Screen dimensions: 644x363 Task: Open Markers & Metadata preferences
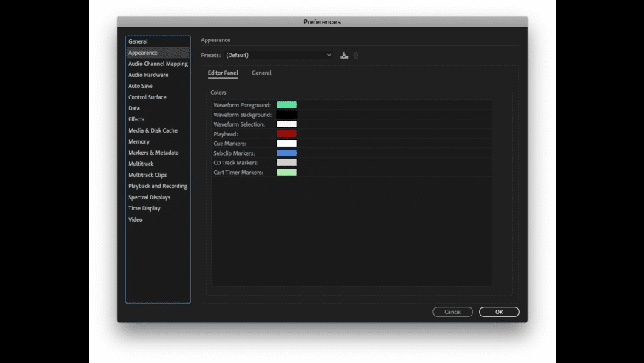tap(153, 153)
